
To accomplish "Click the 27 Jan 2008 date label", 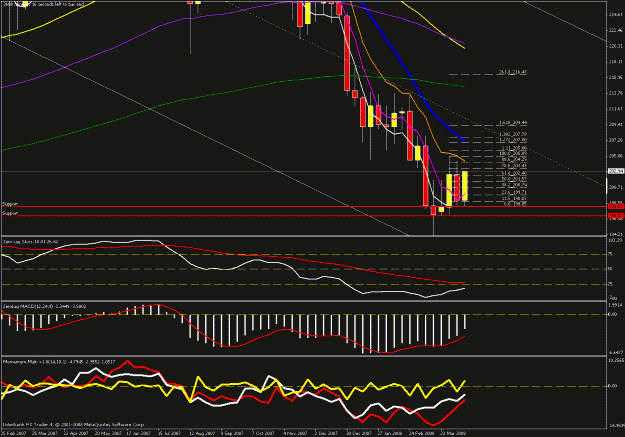I will [x=390, y=433].
